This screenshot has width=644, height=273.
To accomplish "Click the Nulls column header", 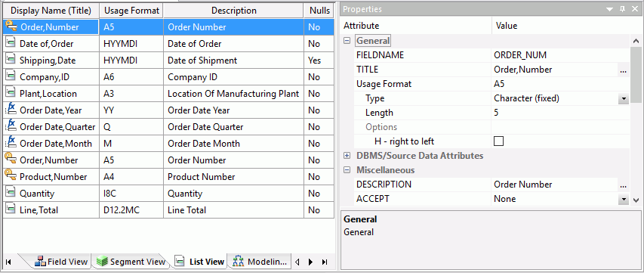I will click(x=319, y=11).
